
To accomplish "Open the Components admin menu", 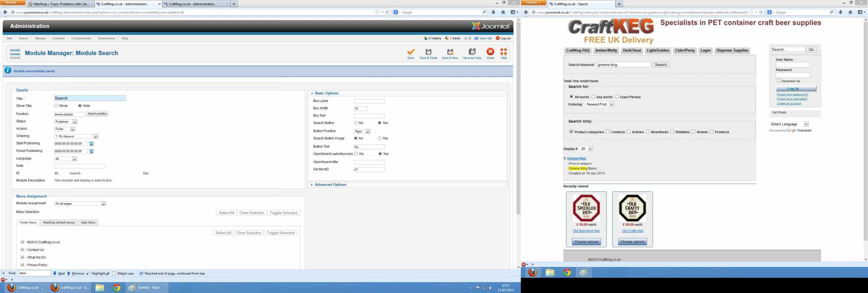I will 81,38.
